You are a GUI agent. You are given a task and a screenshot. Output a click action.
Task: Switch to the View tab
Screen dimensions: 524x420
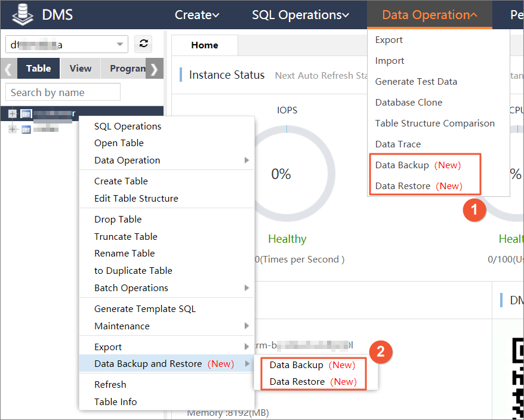(80, 68)
